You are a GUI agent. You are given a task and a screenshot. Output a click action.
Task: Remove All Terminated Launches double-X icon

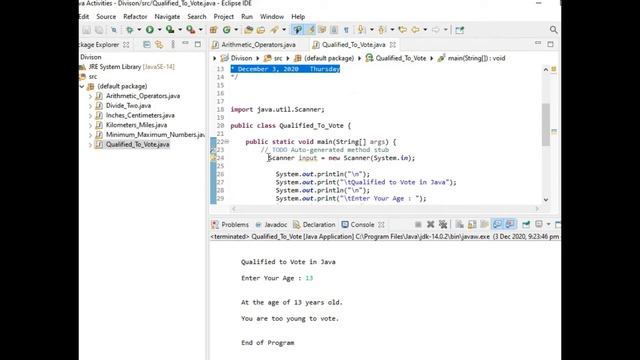pyautogui.click(x=443, y=224)
